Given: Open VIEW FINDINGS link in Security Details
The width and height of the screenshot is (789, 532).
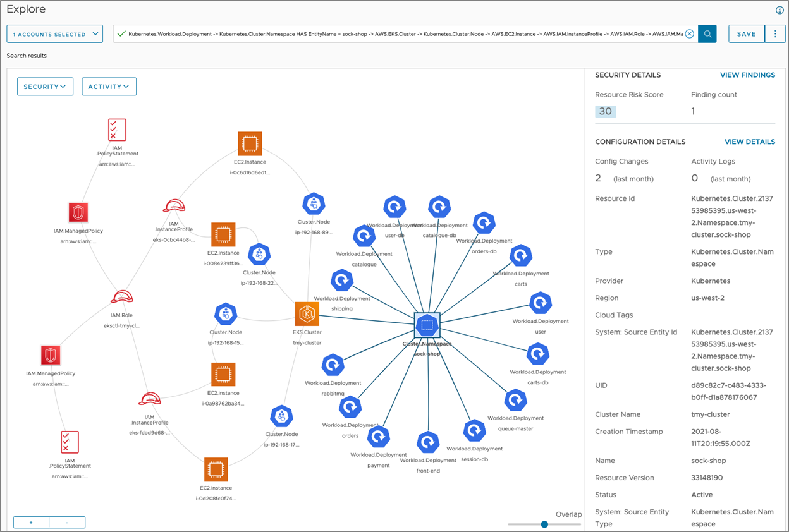Looking at the screenshot, I should (x=747, y=75).
